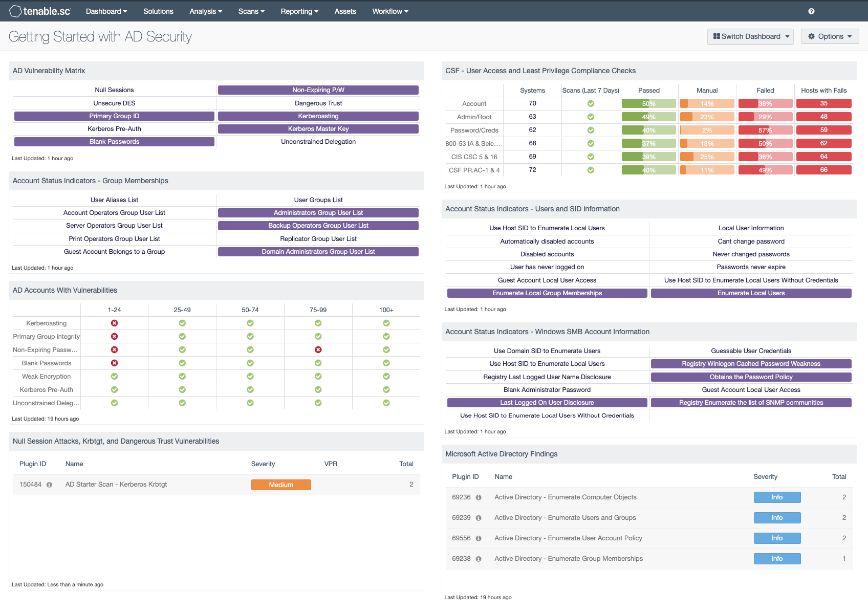Expand the Workflow menu
This screenshot has width=868, height=614.
click(390, 11)
